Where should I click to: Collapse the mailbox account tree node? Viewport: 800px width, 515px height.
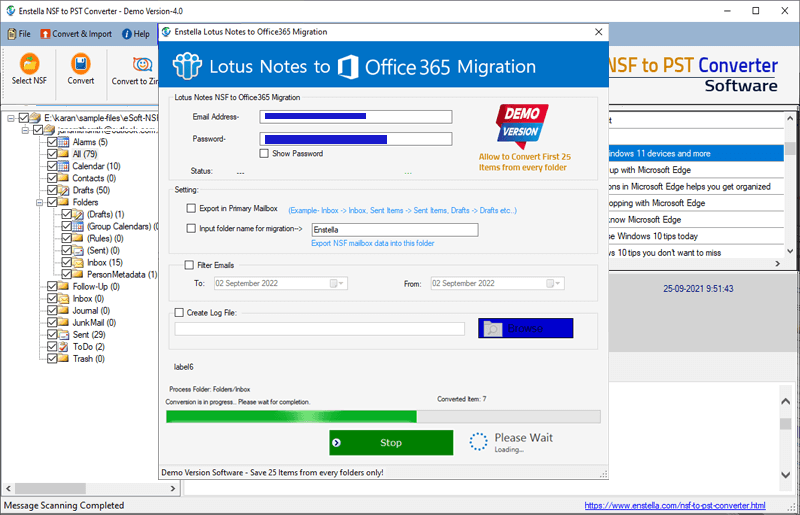25,130
